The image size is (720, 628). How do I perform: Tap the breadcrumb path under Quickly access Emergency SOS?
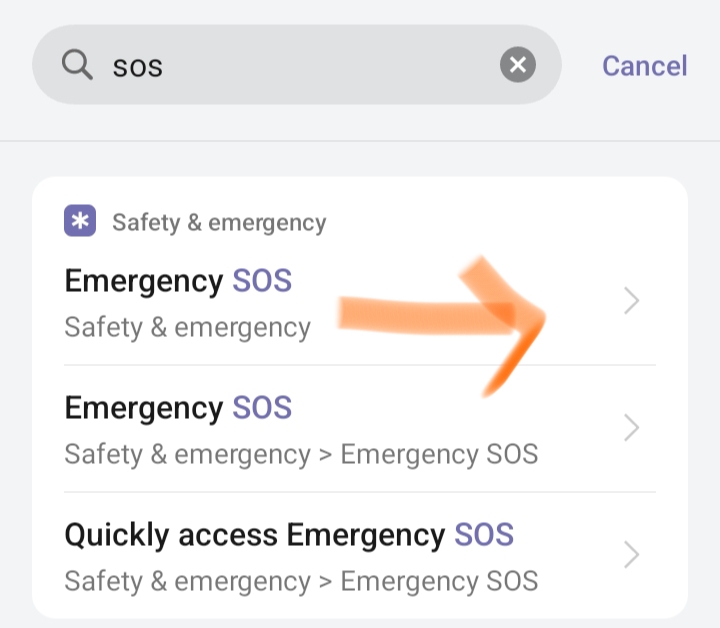click(x=301, y=581)
